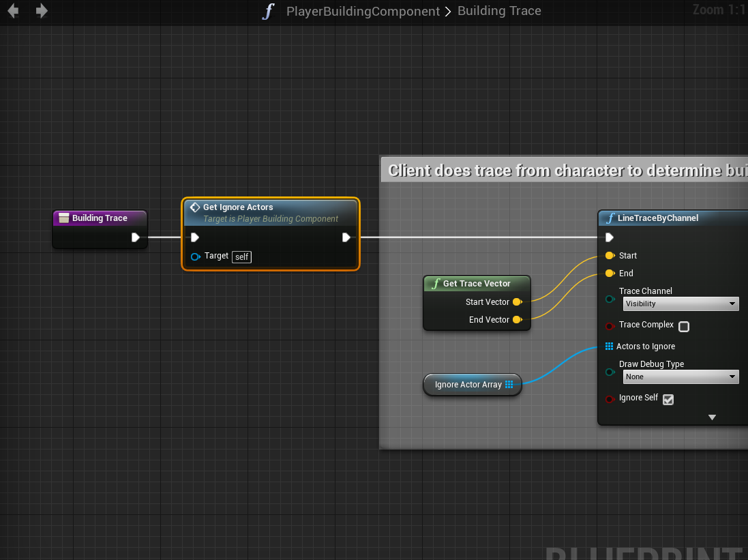The width and height of the screenshot is (748, 560).
Task: Open the Trace Channel Visibility dropdown
Action: (680, 304)
